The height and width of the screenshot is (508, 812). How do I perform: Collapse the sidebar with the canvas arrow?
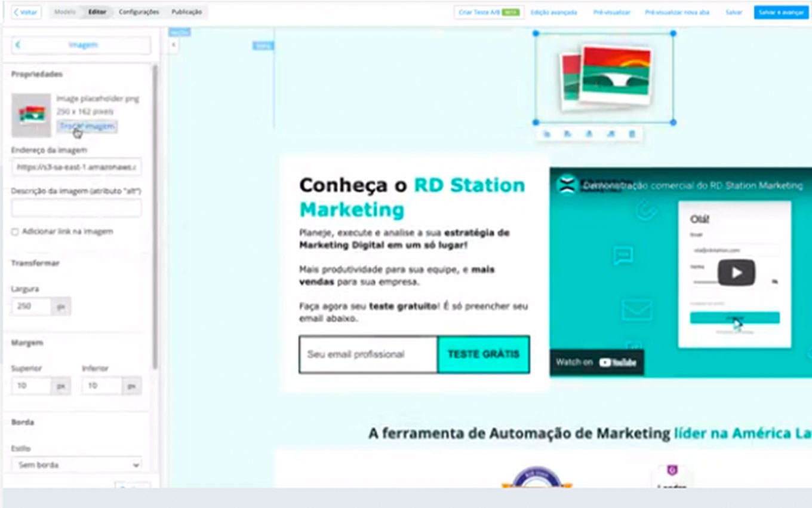pyautogui.click(x=173, y=45)
